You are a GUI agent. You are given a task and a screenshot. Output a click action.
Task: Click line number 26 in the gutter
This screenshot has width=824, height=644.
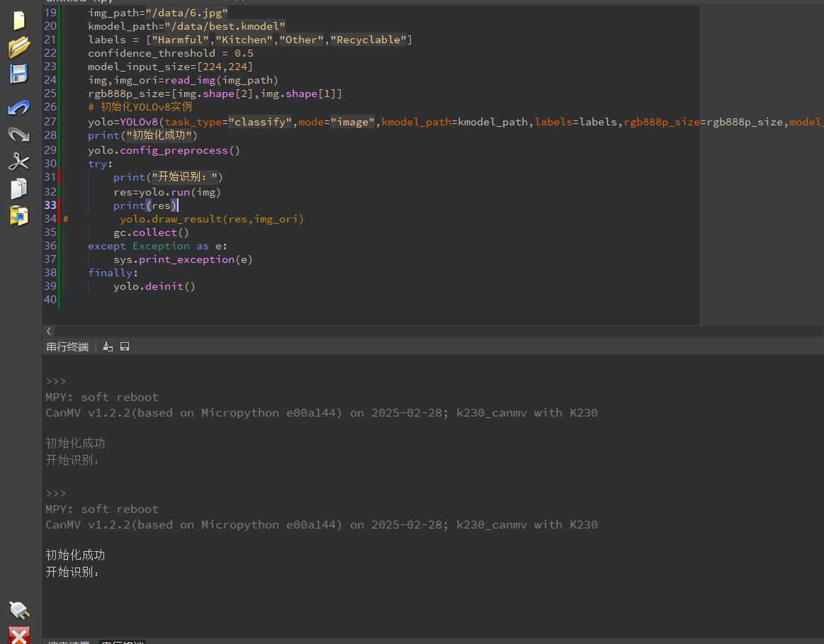tap(50, 107)
